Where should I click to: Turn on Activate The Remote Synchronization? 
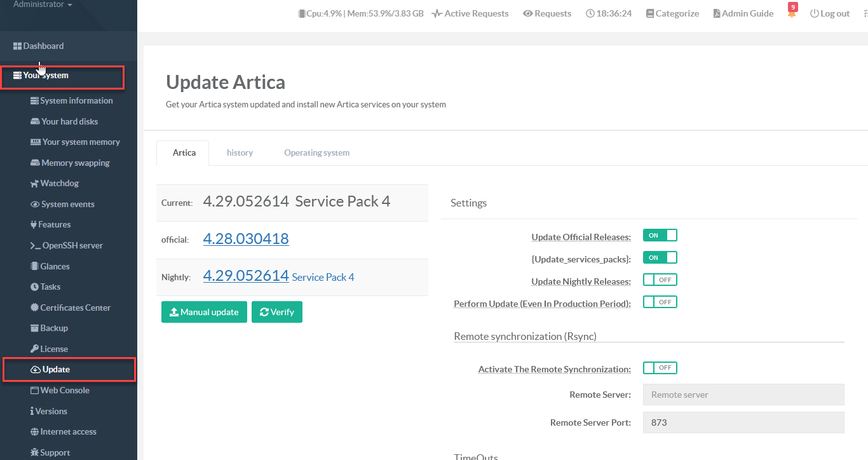click(660, 368)
